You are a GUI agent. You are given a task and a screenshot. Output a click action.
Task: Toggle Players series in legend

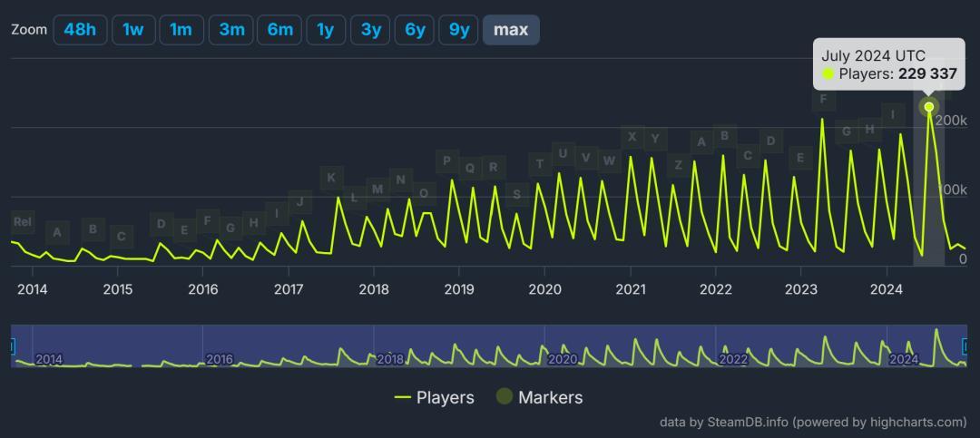[435, 397]
